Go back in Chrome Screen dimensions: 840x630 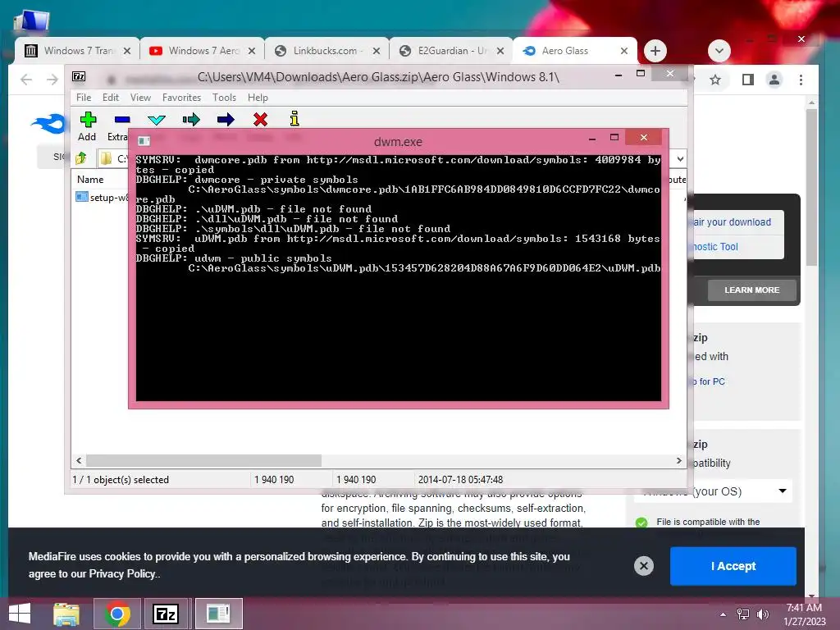[x=26, y=80]
